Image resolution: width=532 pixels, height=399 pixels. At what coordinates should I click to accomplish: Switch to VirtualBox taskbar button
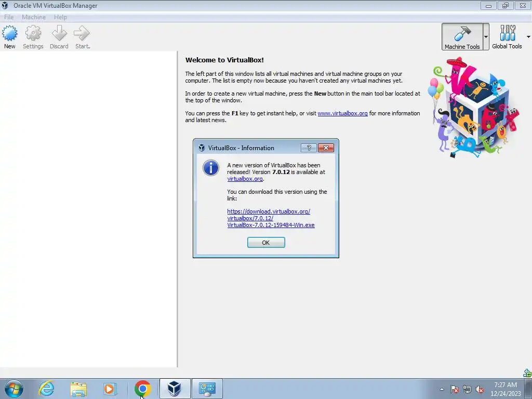175,389
